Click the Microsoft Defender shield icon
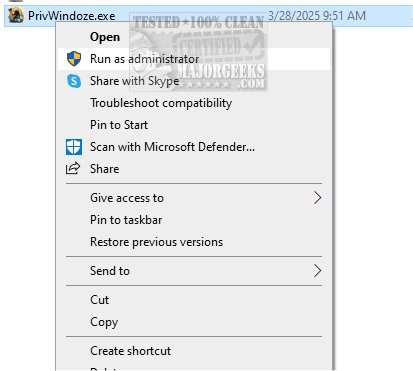 74,147
